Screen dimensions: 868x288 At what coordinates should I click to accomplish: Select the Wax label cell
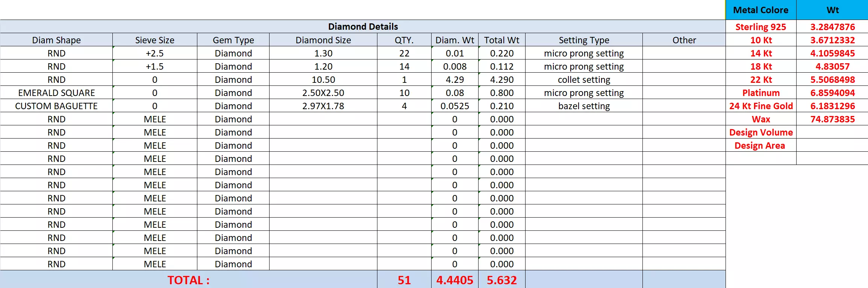(761, 119)
